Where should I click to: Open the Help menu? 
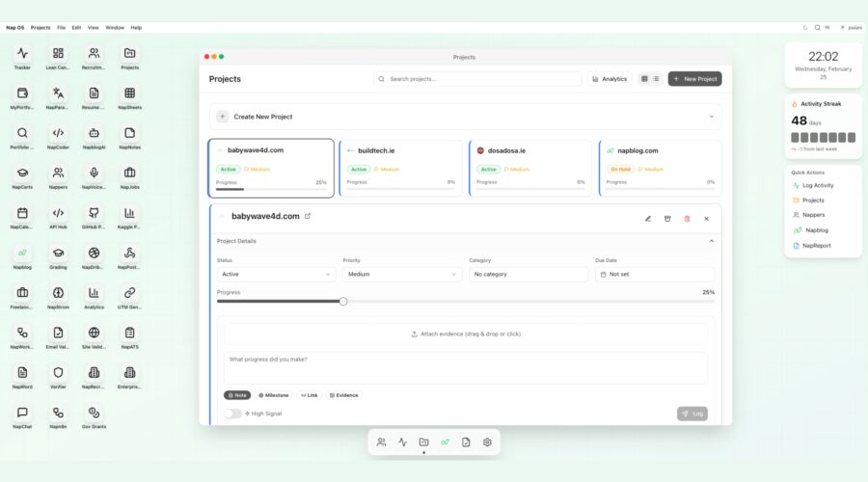[136, 28]
